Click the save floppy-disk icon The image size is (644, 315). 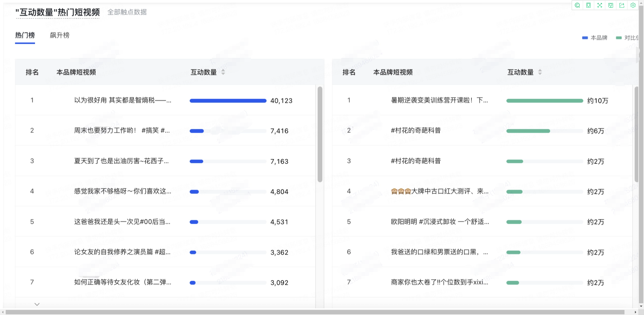pos(611,5)
